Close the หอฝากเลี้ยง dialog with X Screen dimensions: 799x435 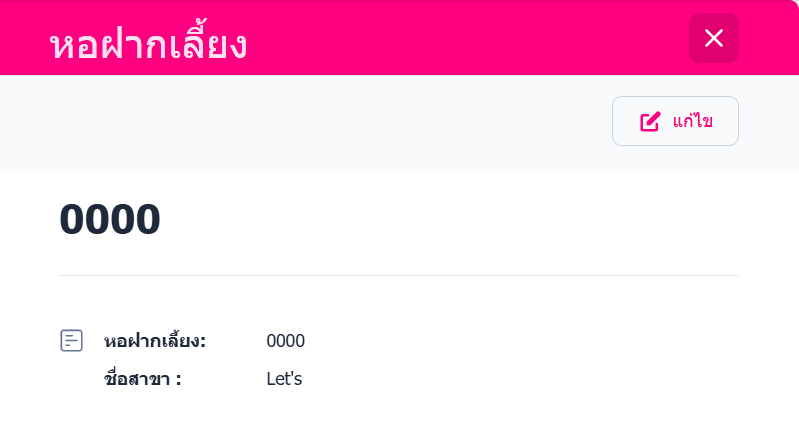[713, 38]
